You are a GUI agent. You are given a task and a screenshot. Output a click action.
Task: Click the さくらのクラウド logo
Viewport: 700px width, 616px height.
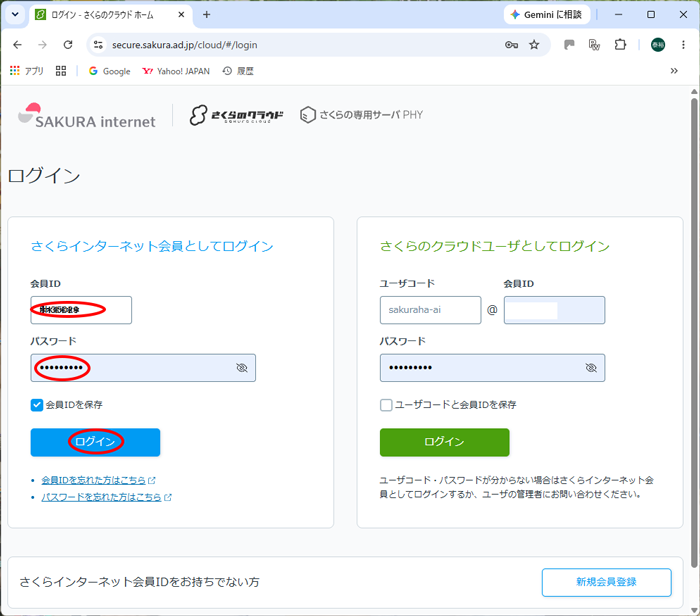click(x=237, y=115)
